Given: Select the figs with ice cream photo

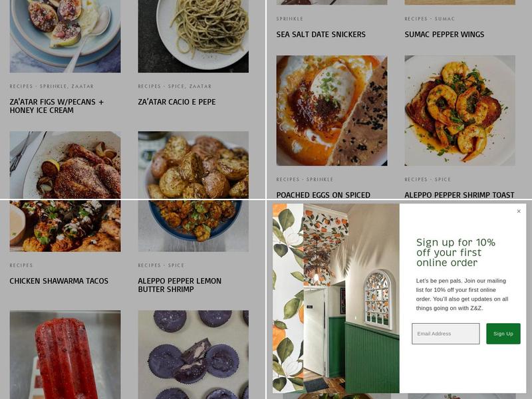Looking at the screenshot, I should [65, 37].
